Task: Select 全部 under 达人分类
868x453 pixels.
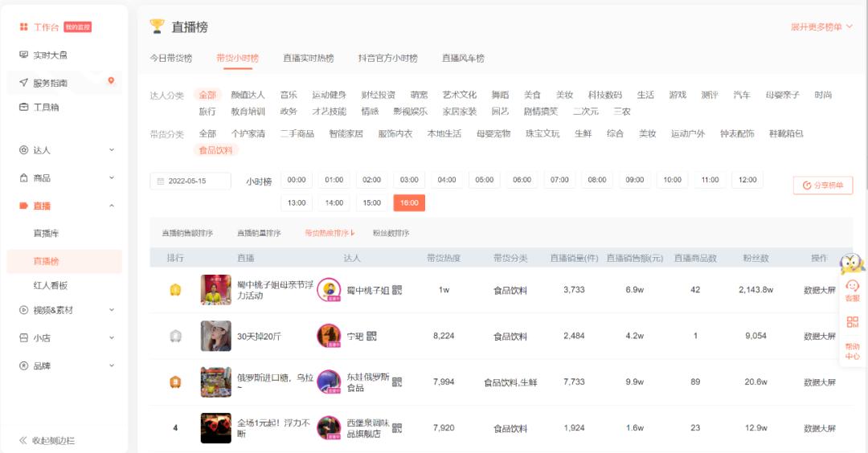Action: (x=207, y=95)
